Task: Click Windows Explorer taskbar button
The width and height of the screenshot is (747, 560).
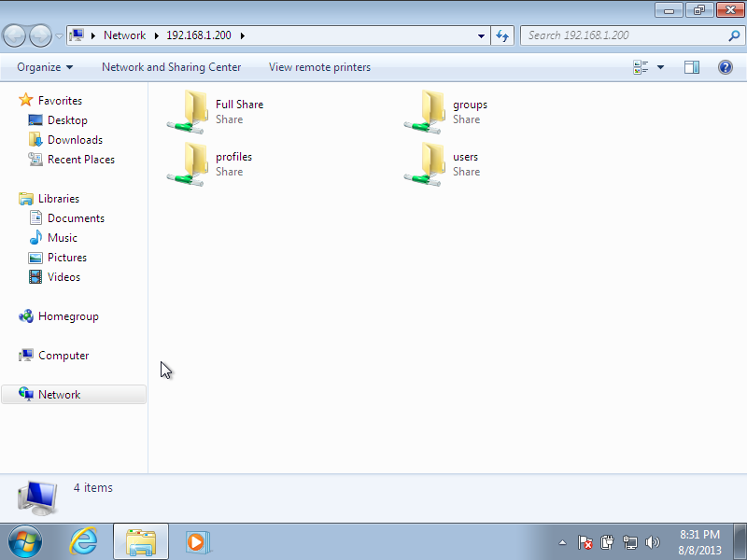Action: click(x=141, y=541)
